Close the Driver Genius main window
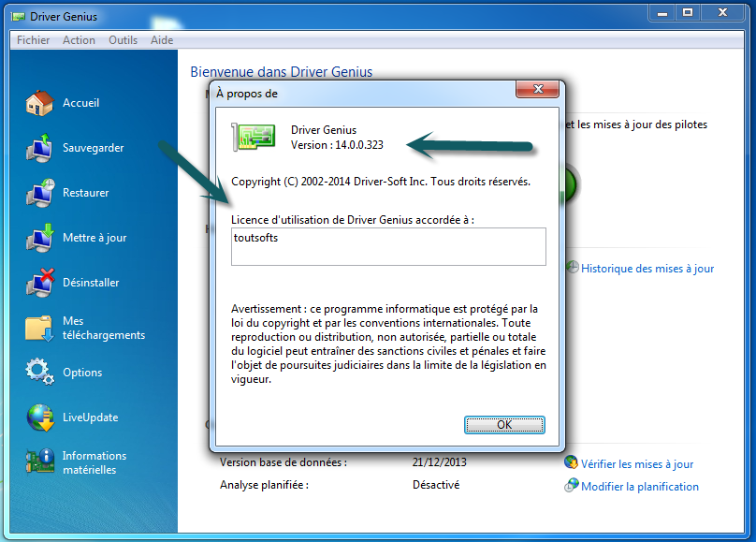 722,13
